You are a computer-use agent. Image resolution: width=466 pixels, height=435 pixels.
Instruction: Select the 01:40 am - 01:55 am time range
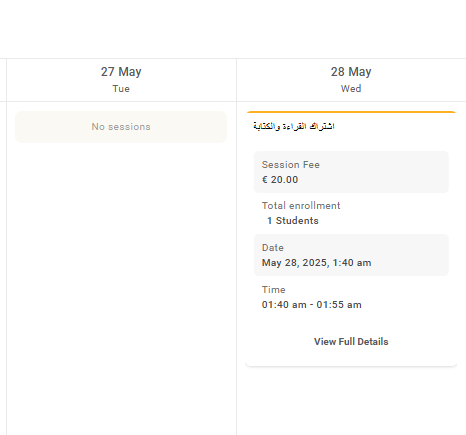coord(312,305)
